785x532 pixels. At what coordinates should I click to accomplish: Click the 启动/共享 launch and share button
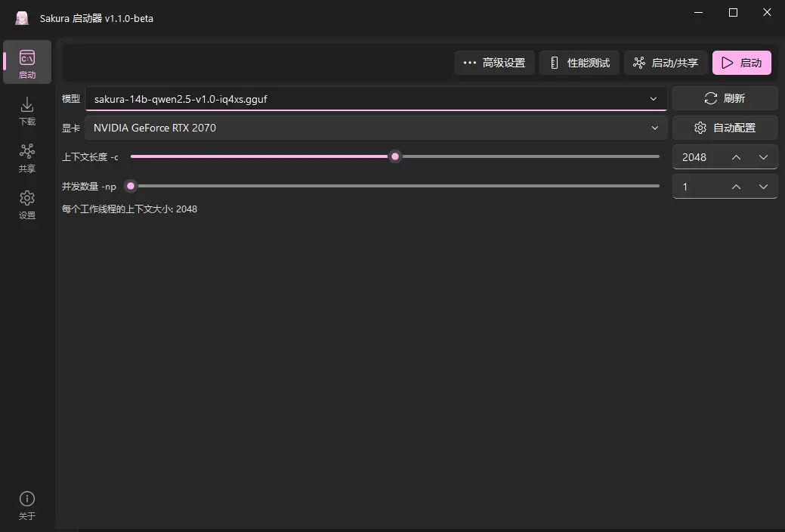(x=666, y=63)
